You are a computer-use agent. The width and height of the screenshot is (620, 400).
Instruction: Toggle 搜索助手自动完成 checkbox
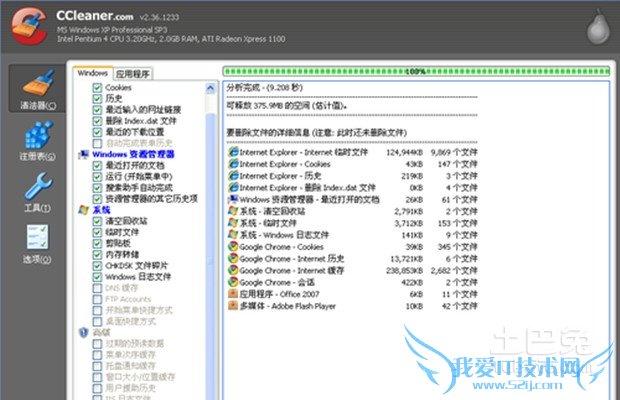coord(97,187)
